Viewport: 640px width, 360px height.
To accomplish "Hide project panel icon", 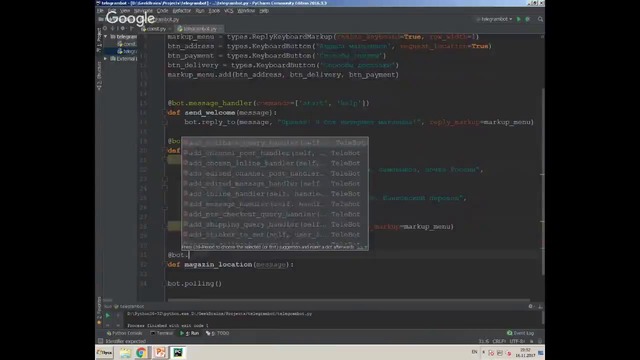I will 132,29.
